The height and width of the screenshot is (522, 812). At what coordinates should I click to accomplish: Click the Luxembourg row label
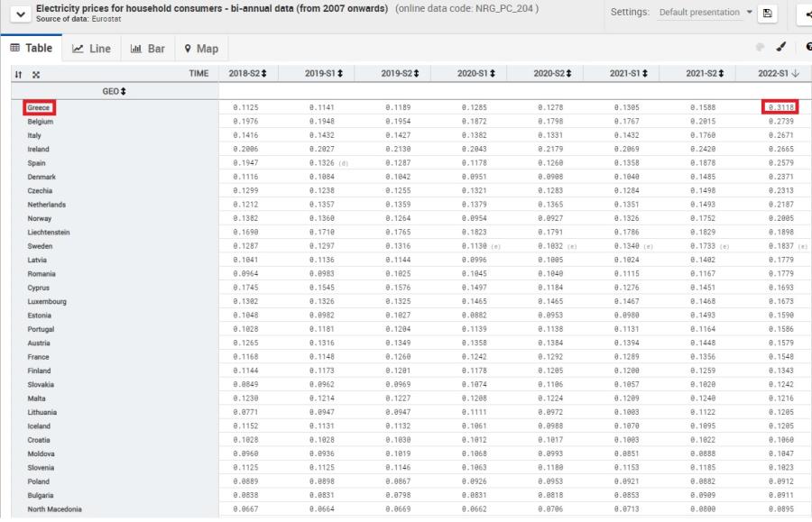[x=47, y=302]
